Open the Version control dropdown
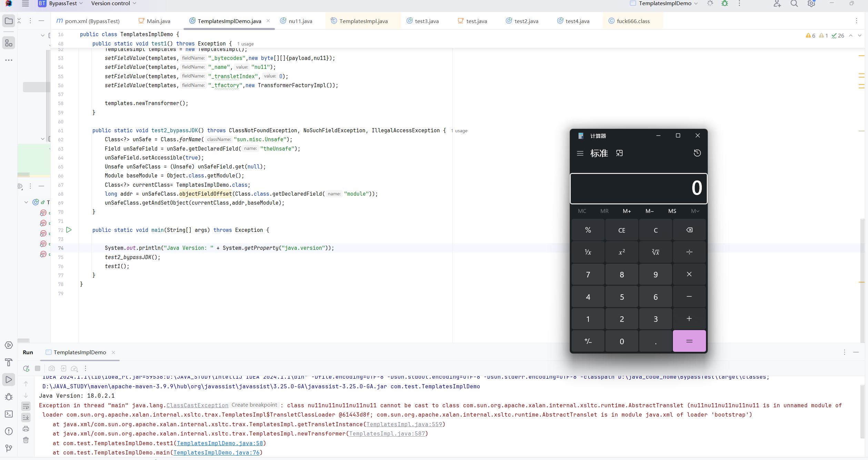Screen dimensions: 868x460 [114, 3]
